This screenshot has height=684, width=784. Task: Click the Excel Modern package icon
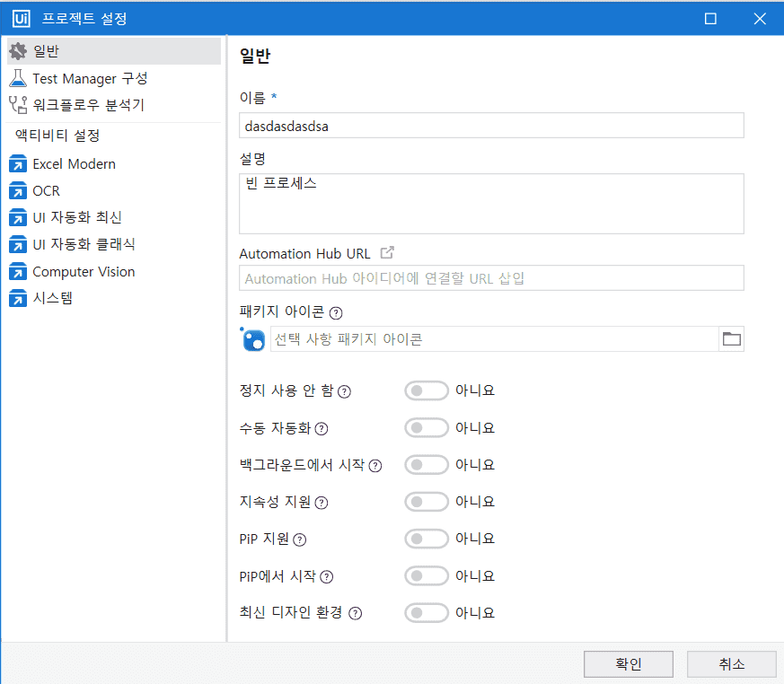18,164
